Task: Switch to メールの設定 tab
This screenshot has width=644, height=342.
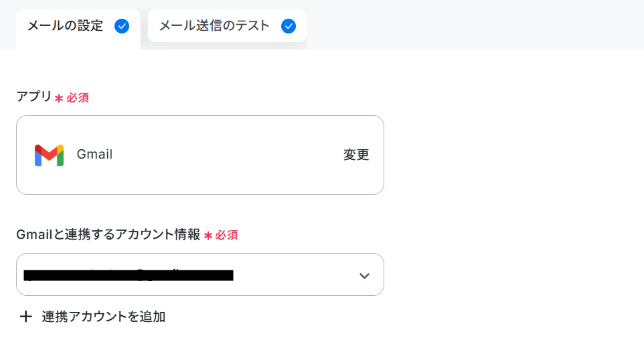Action: coord(78,29)
